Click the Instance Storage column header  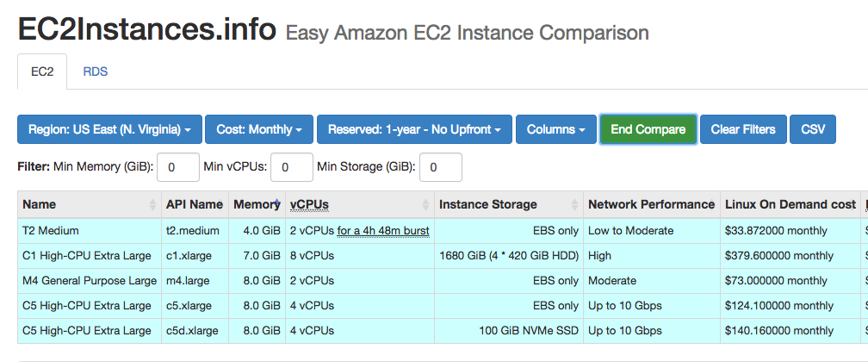[x=509, y=204]
